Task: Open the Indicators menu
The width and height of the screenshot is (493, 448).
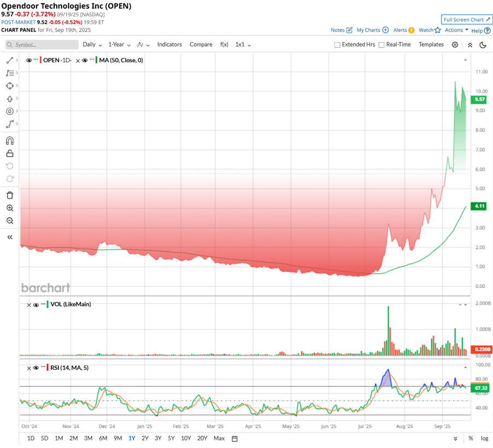Action: pos(169,45)
